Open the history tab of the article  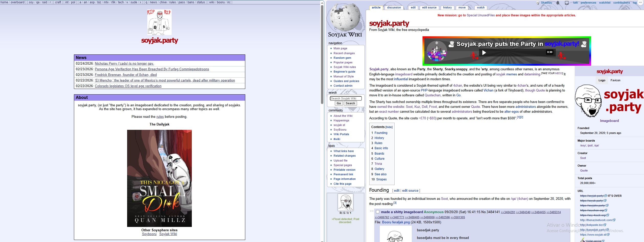click(x=447, y=8)
